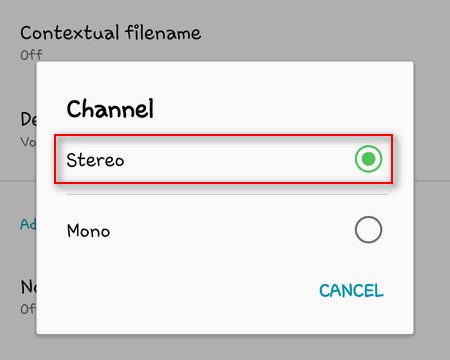Tap the Channel dialog title
The height and width of the screenshot is (360, 450).
click(x=110, y=109)
